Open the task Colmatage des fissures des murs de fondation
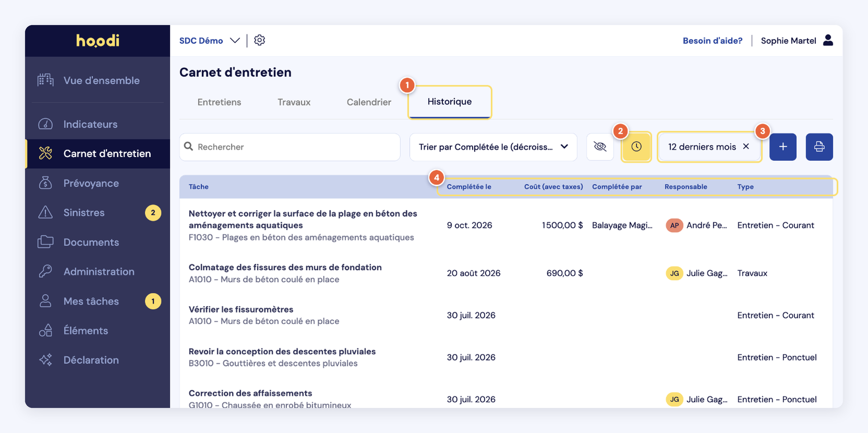Image resolution: width=868 pixels, height=433 pixels. 285,267
